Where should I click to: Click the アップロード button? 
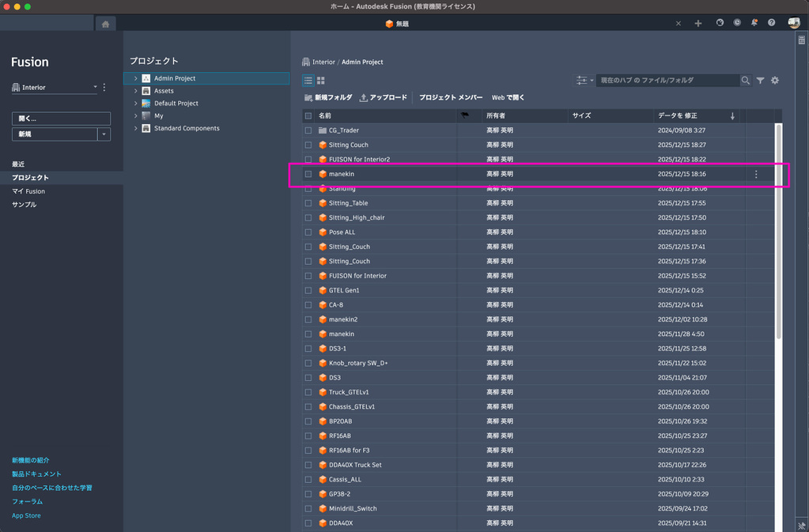tap(384, 97)
